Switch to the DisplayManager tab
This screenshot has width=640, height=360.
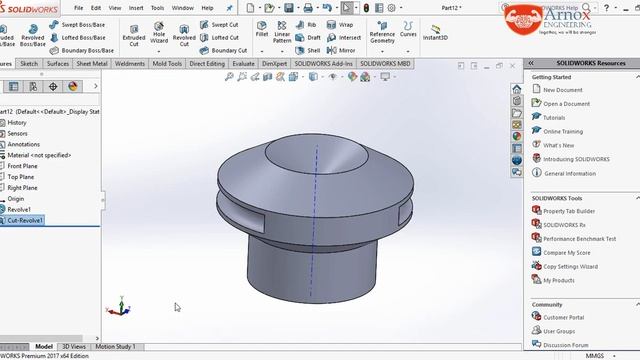click(x=73, y=86)
